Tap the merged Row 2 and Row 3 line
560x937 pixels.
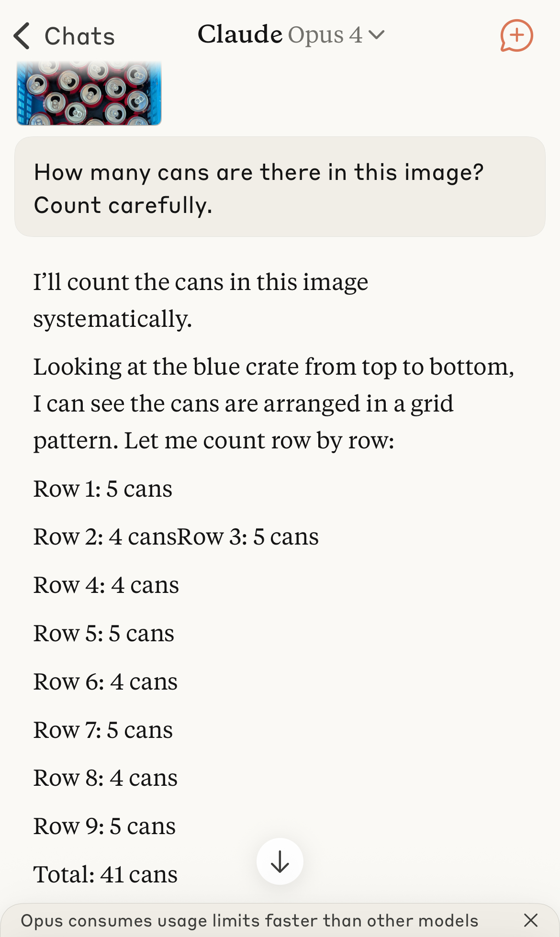pos(176,536)
